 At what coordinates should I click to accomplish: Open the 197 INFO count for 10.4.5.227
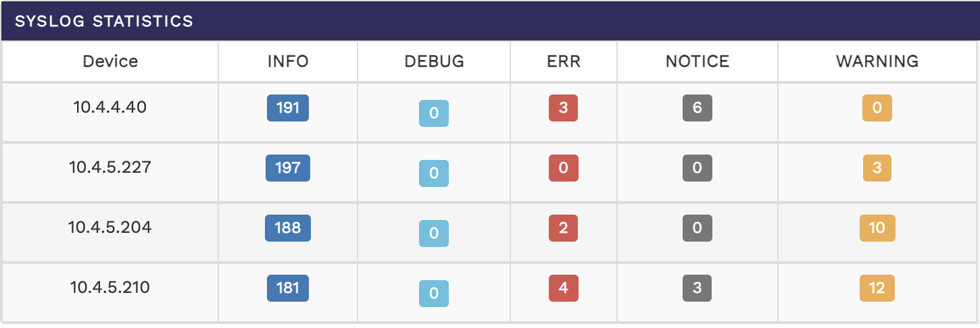[288, 167]
